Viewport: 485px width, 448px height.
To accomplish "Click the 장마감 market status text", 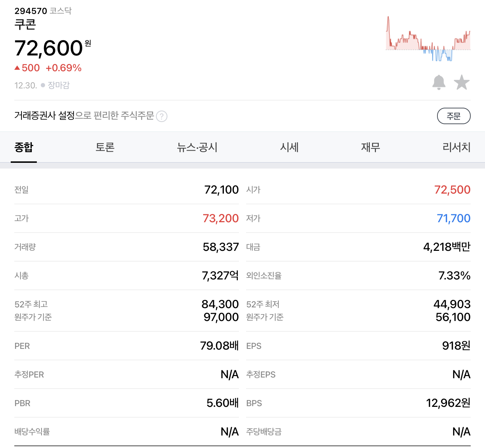I will 59,85.
